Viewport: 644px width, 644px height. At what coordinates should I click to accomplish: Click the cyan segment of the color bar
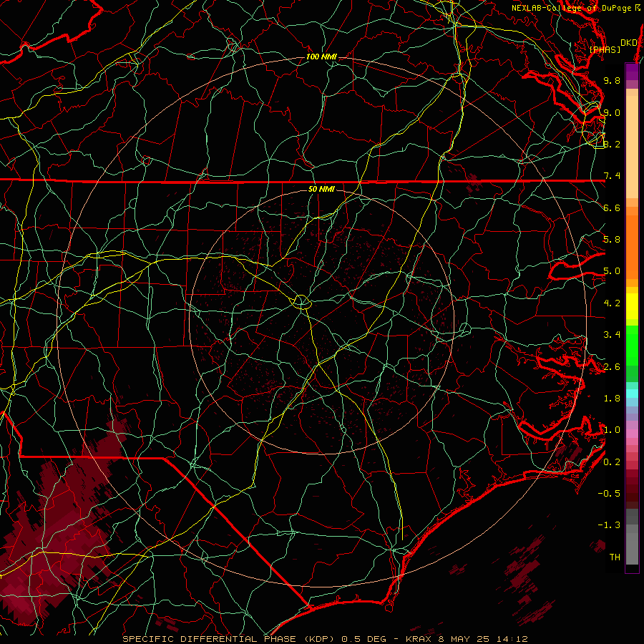632,393
